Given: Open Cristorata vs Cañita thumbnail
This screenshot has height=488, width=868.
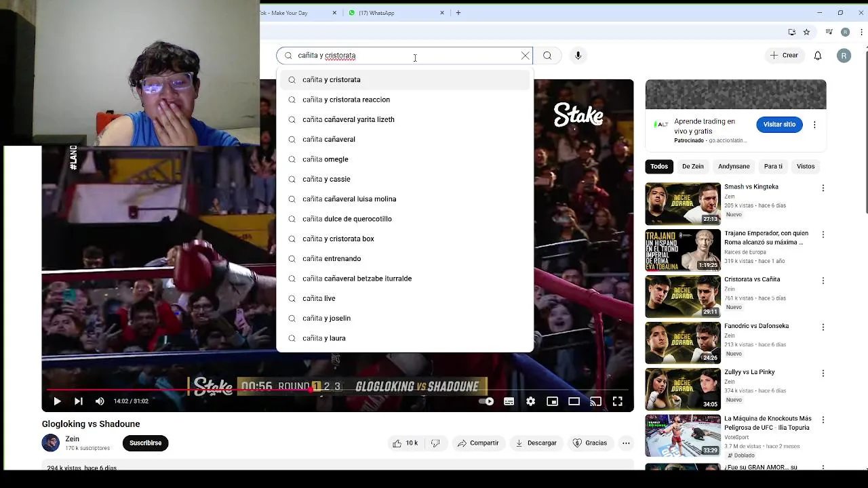Looking at the screenshot, I should pyautogui.click(x=683, y=296).
